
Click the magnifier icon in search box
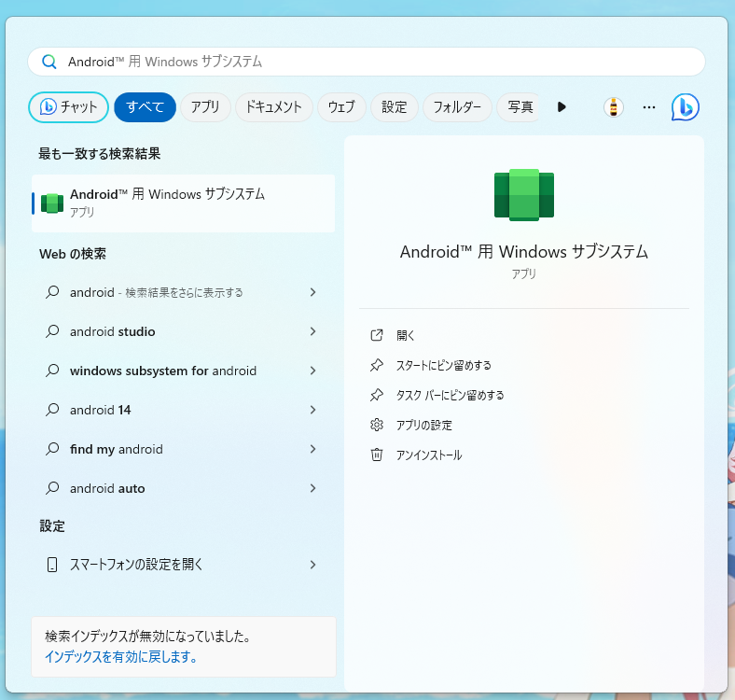pyautogui.click(x=49, y=62)
